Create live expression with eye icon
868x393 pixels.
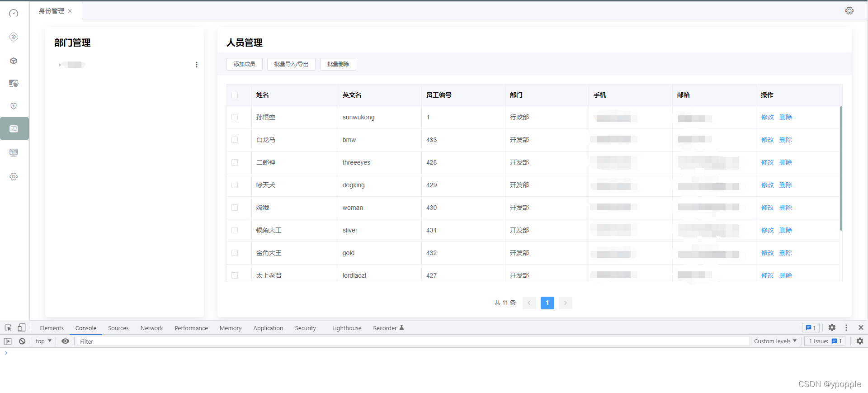pos(66,341)
